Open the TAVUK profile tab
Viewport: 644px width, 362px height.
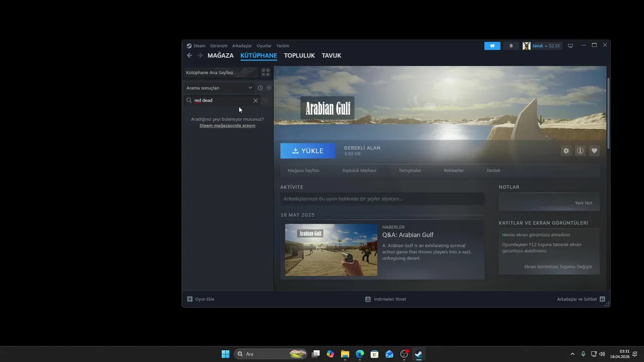click(x=332, y=56)
